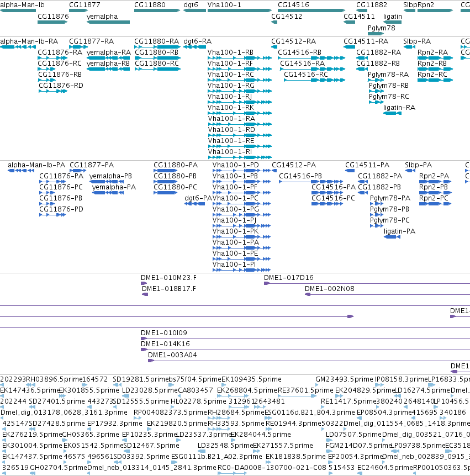Image resolution: width=470 pixels, height=476 pixels.
Task: Click the ligatin-PA protein label
Action: pos(399,231)
